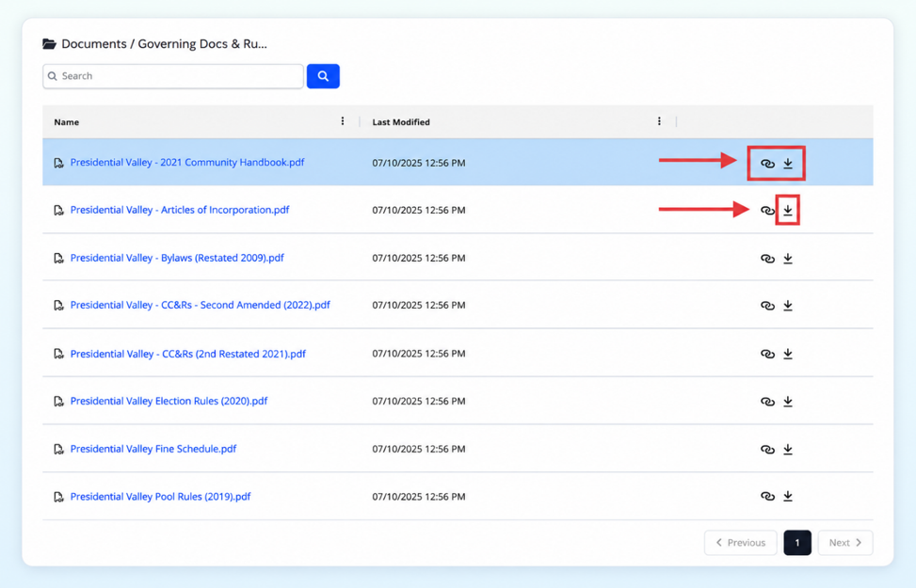Image resolution: width=916 pixels, height=588 pixels.
Task: Click the date in Pool Rules row
Action: (x=419, y=497)
